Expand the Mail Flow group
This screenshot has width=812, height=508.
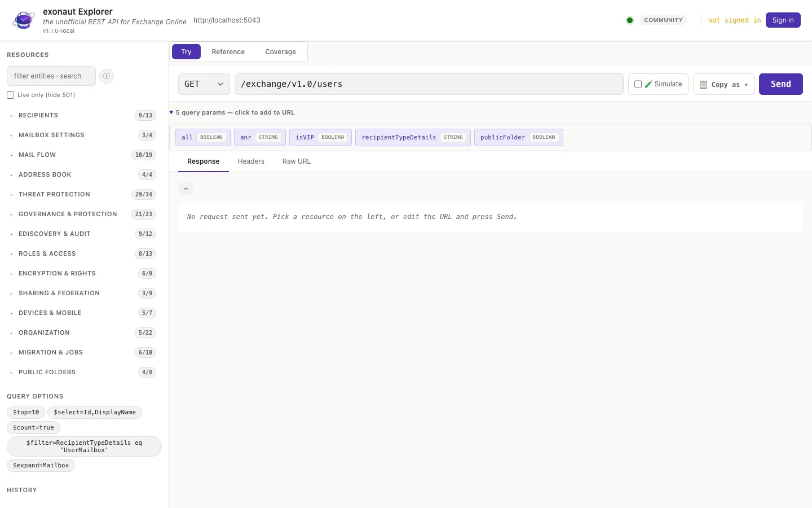click(81, 155)
